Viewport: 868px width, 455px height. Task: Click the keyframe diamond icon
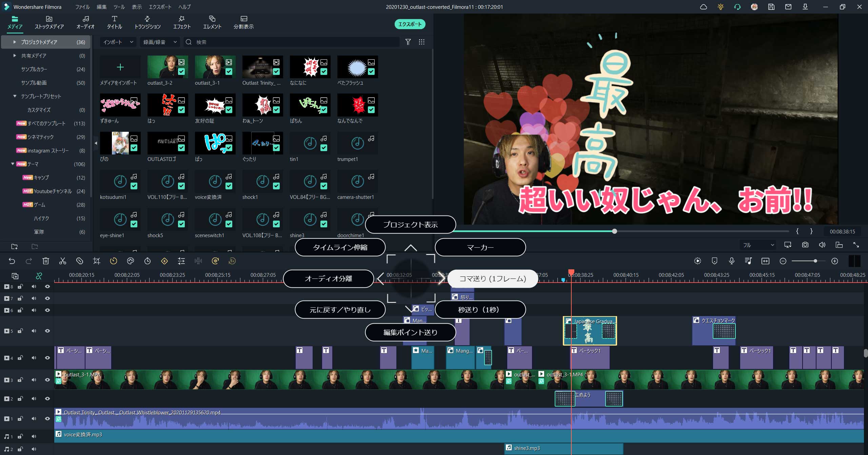click(164, 261)
